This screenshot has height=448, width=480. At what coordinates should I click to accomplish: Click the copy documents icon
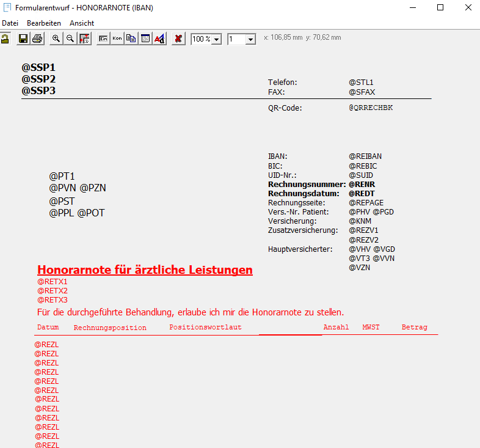[x=131, y=39]
